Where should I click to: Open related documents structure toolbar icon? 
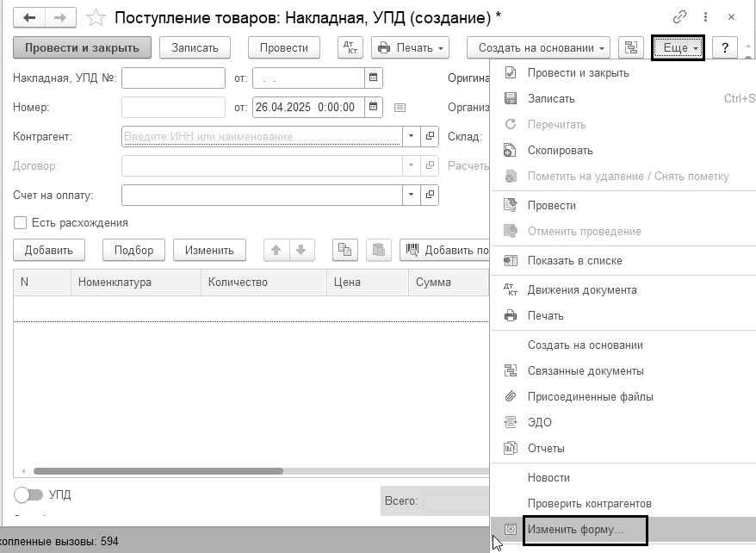click(630, 47)
